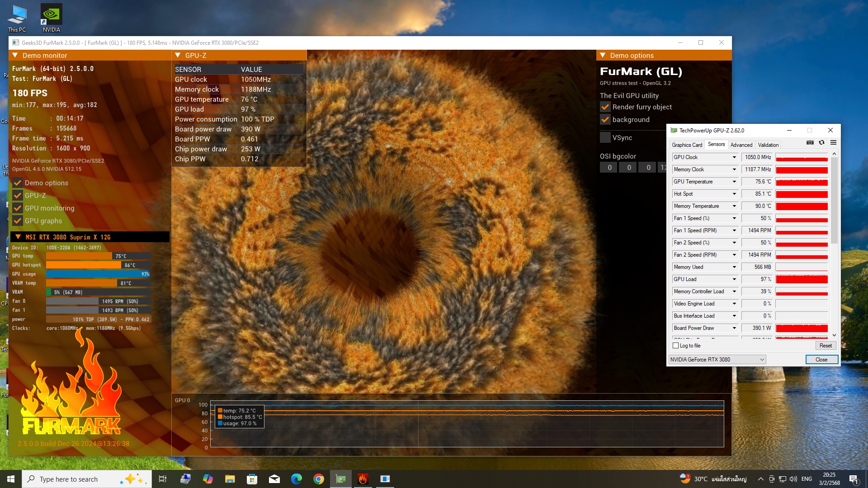Screen dimensions: 868x488
Task: Open the GPU Temperature sensor dropdown
Action: 734,182
